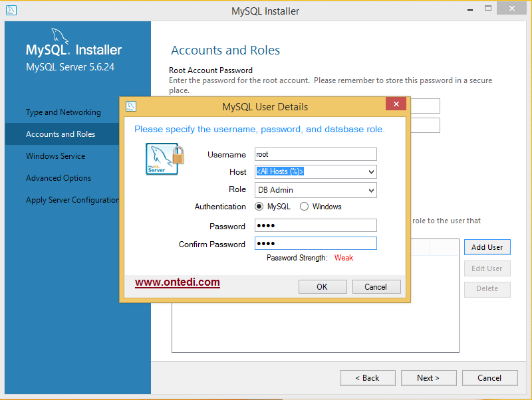The height and width of the screenshot is (400, 532).
Task: Click the Edit User button
Action: click(x=487, y=268)
